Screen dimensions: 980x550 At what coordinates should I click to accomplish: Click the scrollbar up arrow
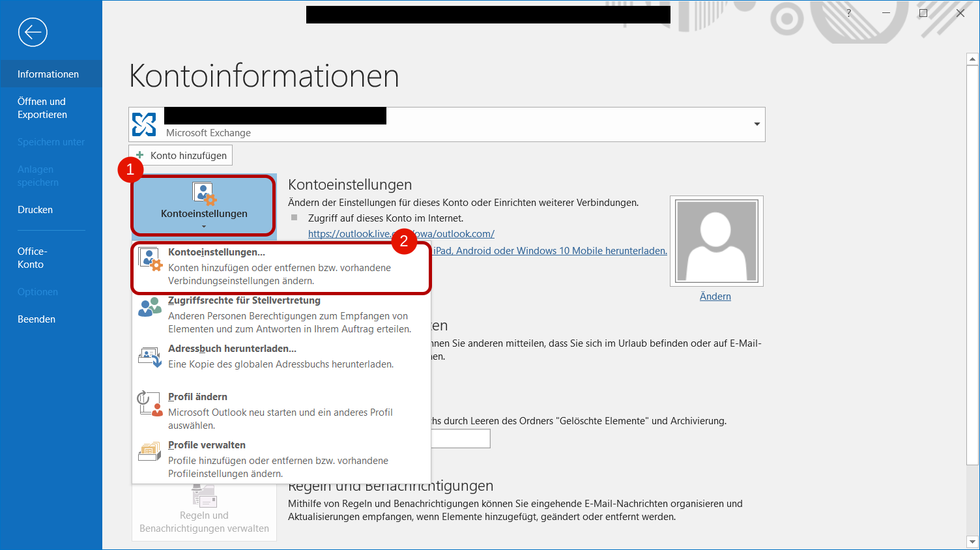pyautogui.click(x=972, y=59)
